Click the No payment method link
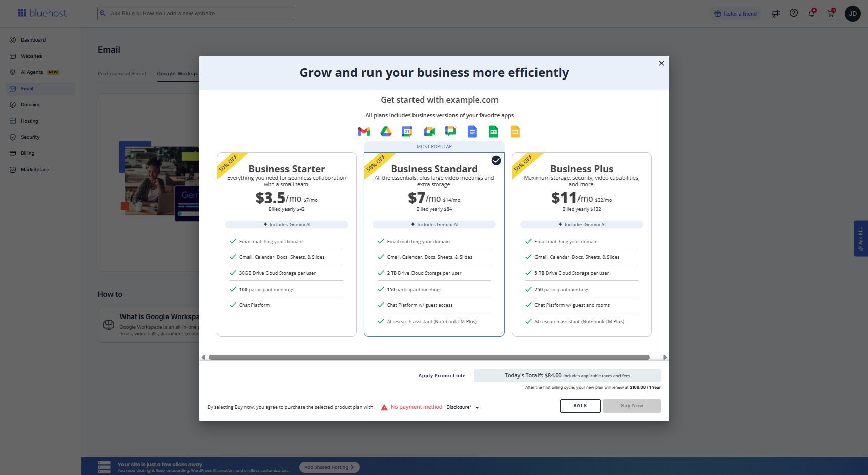Screen dimensions: 868x475 (x=417, y=407)
